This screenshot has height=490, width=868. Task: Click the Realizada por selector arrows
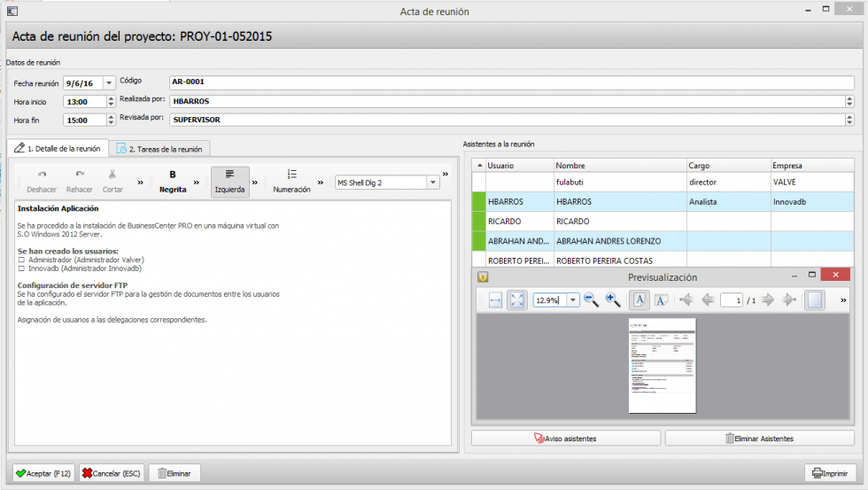tap(849, 101)
